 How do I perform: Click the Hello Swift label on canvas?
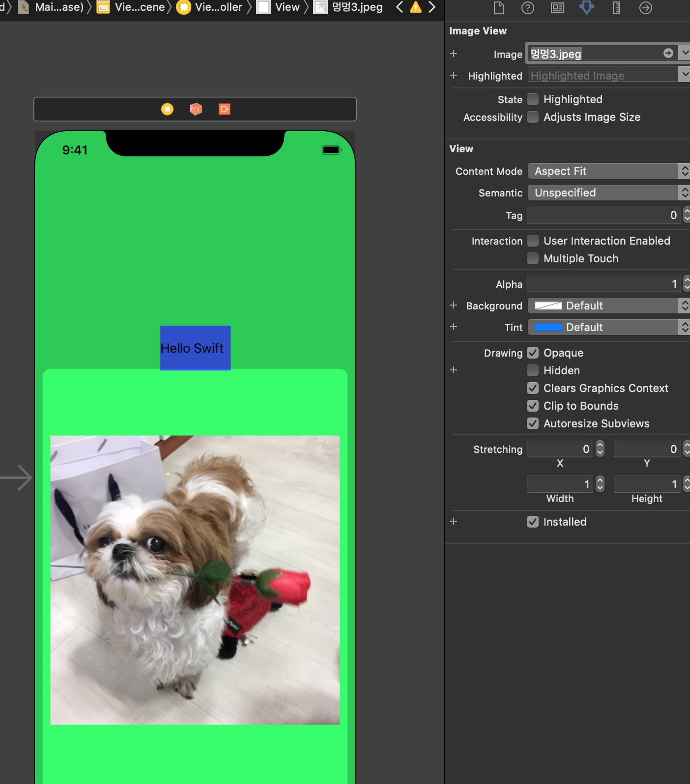click(x=195, y=348)
